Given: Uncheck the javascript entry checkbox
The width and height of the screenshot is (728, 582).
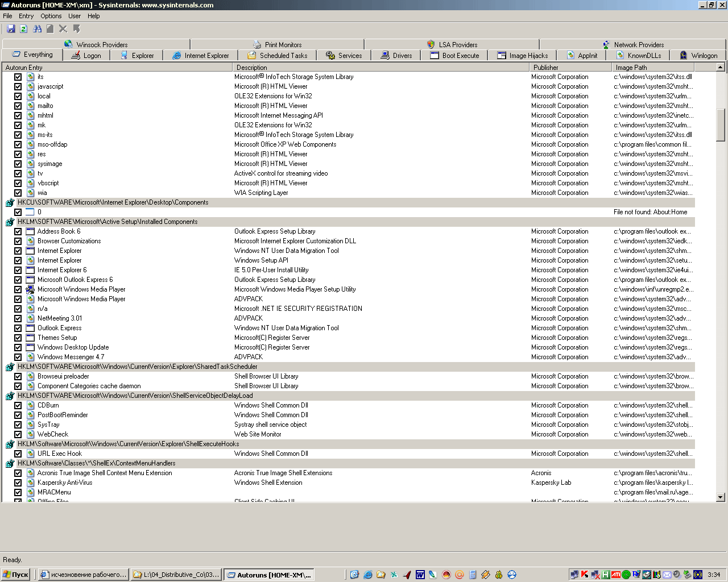Looking at the screenshot, I should 18,87.
